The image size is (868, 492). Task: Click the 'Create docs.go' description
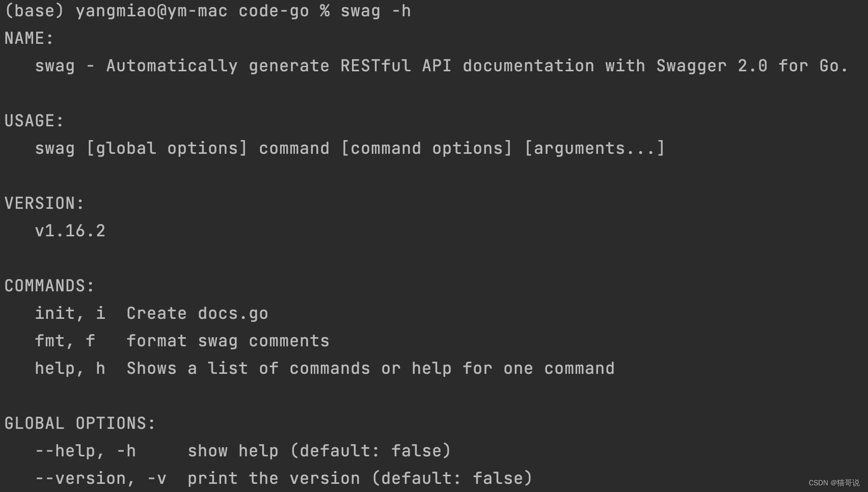click(x=197, y=313)
